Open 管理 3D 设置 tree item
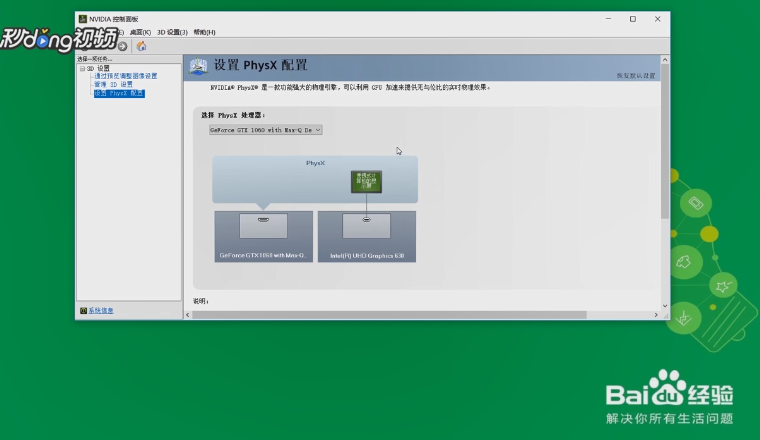 coord(113,84)
